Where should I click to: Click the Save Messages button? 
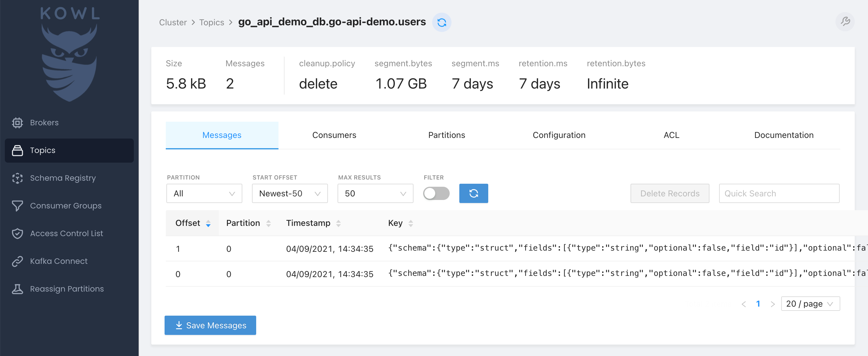210,325
